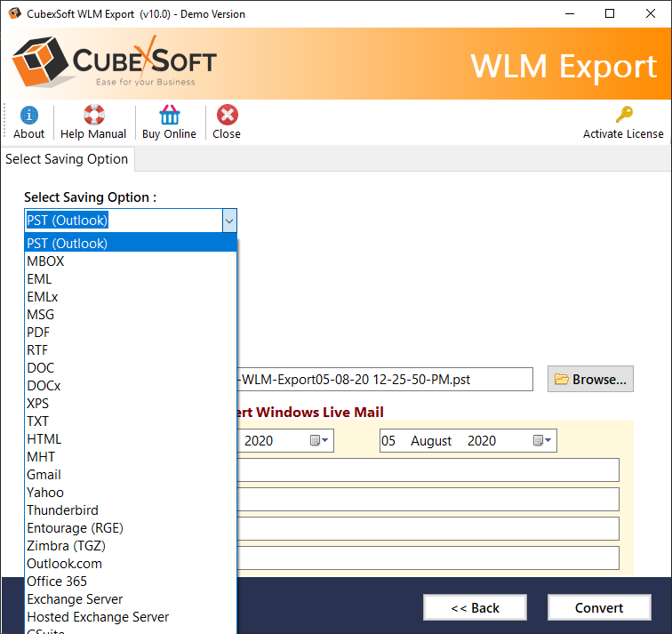Open the left date calendar picker
Image resolution: width=672 pixels, height=634 pixels.
(x=319, y=441)
